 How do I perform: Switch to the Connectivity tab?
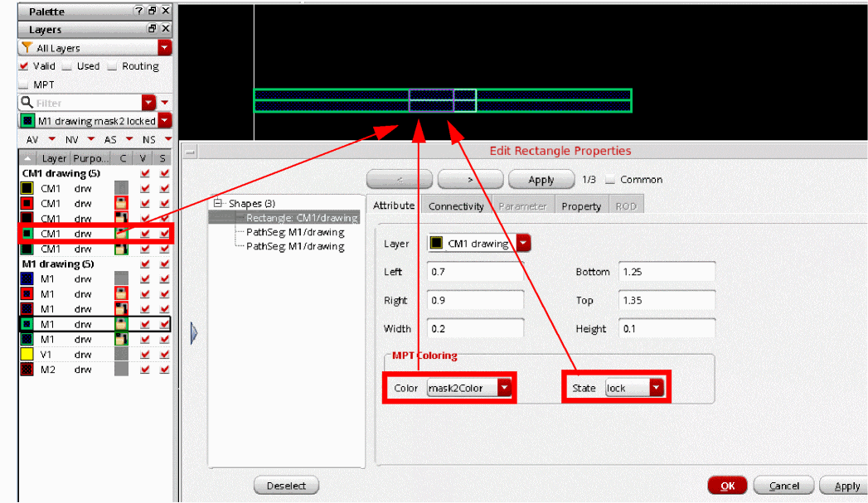click(x=456, y=206)
